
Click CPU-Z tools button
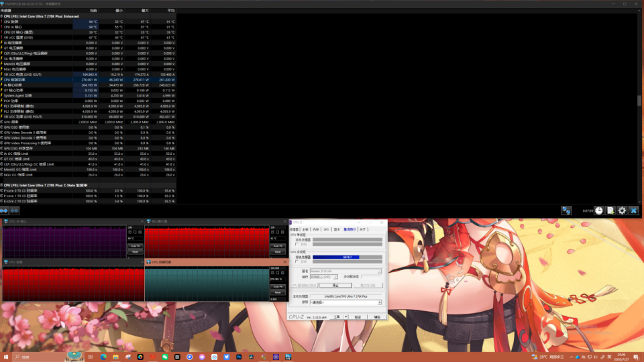[337, 317]
